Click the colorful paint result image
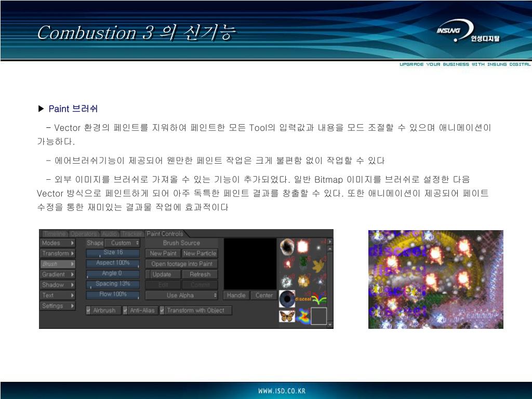Screen dimensions: 532x399 (x=436, y=279)
